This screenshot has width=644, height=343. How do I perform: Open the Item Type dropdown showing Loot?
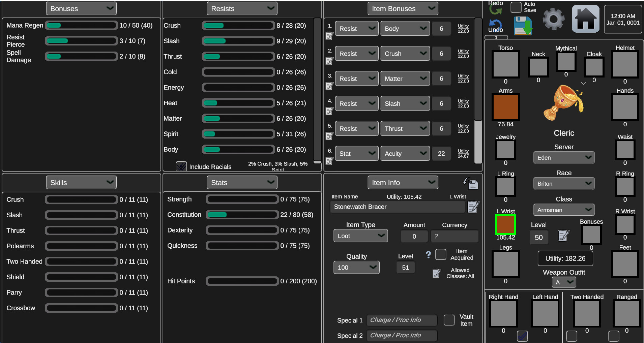pos(360,236)
